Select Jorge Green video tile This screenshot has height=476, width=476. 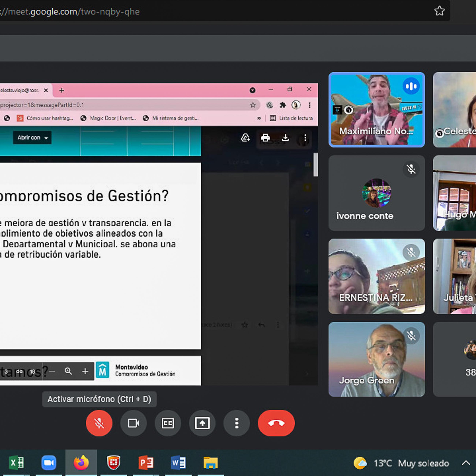pyautogui.click(x=377, y=359)
